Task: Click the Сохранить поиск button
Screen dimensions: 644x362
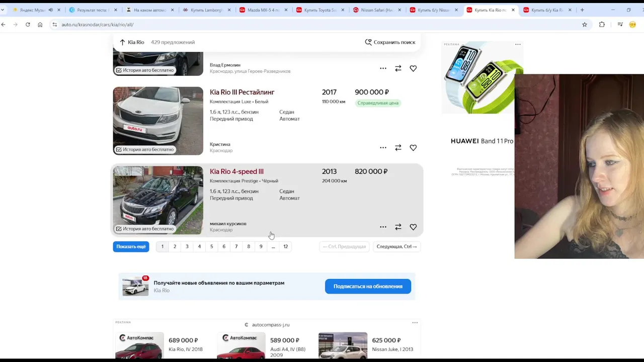Action: pyautogui.click(x=390, y=42)
